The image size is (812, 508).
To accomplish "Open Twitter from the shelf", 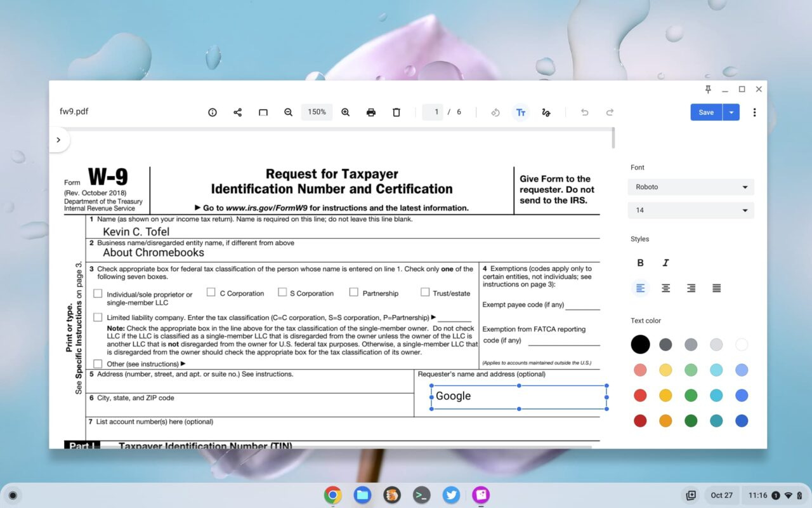I will [451, 495].
